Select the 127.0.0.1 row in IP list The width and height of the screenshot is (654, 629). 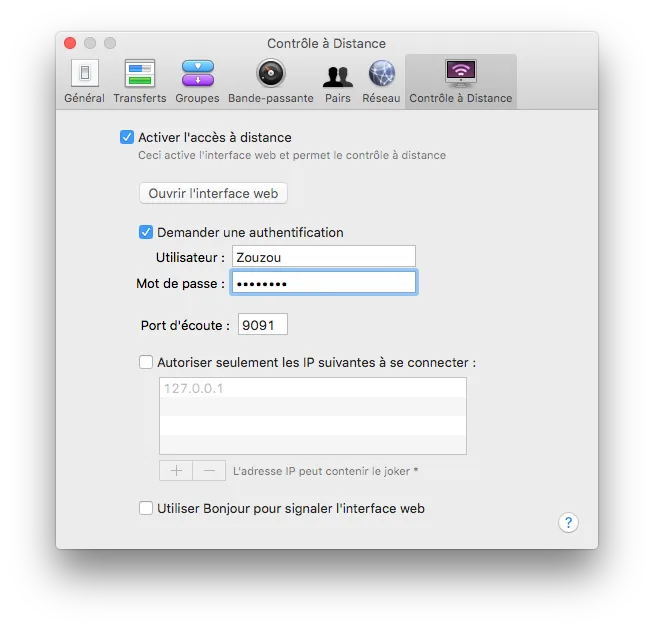coord(313,388)
